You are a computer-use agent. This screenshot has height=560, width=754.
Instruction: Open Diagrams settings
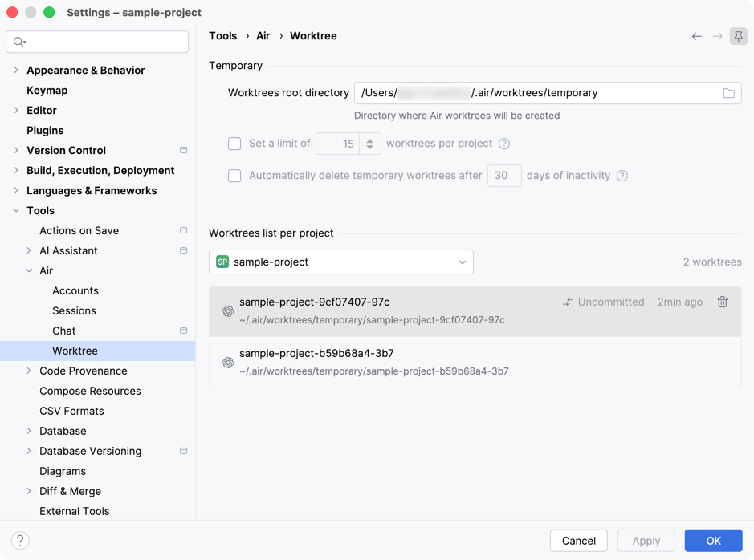coord(63,471)
